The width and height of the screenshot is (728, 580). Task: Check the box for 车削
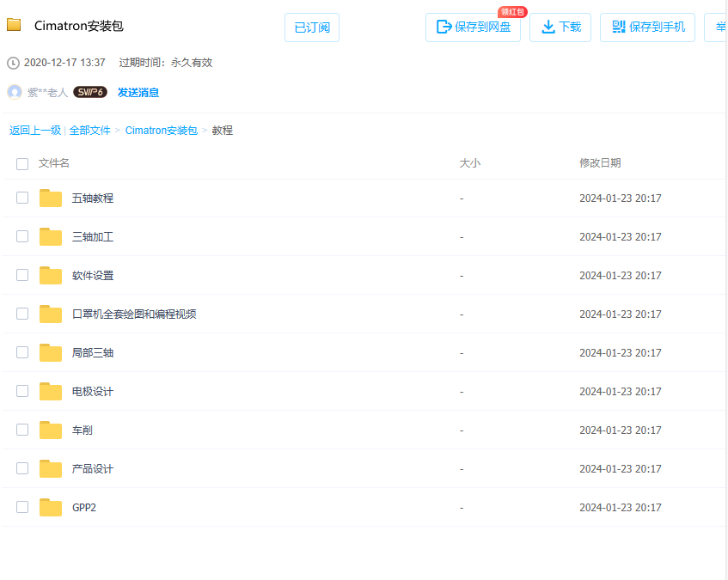(x=22, y=430)
